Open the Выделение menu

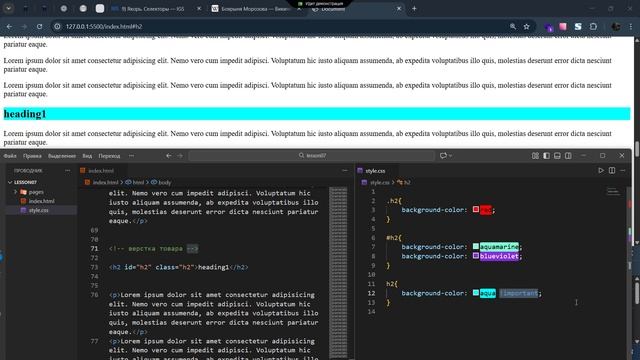62,156
